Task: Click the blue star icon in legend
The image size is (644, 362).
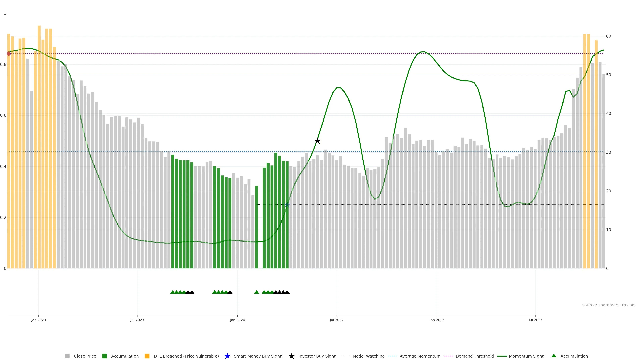Action: [227, 356]
